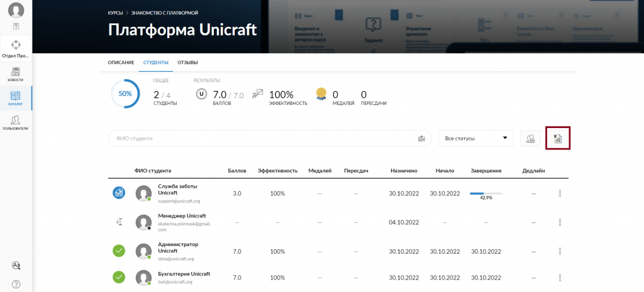Select the Студенты tab

[156, 63]
